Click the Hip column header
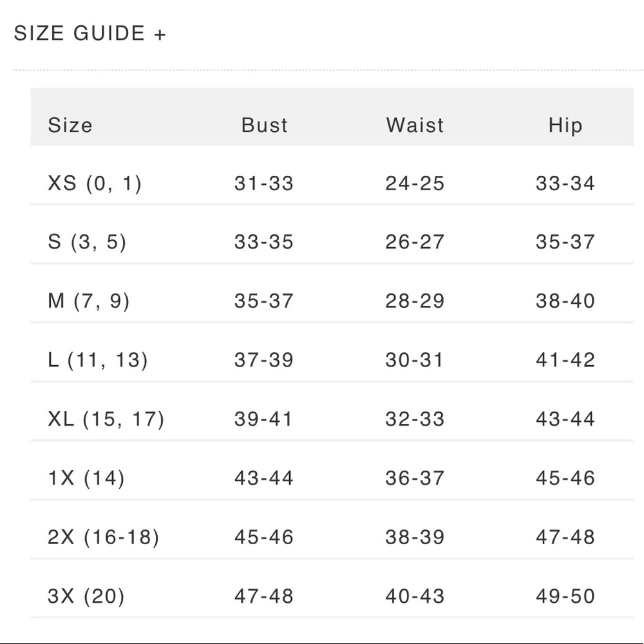Viewport: 644px width, 644px height. coord(565,126)
